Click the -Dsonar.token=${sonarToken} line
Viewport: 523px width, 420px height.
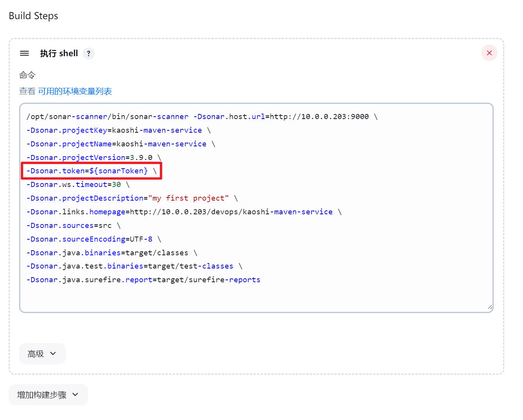coord(91,171)
